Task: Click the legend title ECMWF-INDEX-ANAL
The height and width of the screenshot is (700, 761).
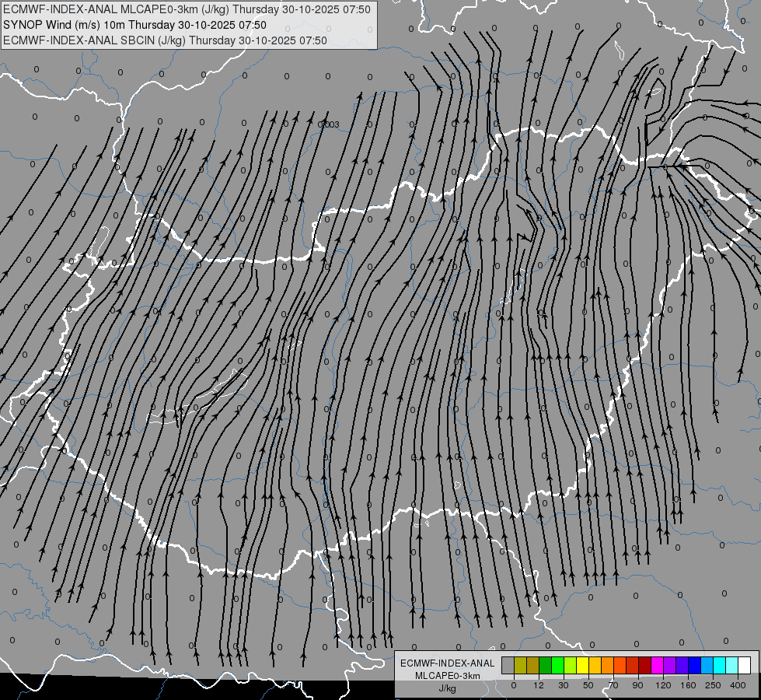Action: click(448, 663)
